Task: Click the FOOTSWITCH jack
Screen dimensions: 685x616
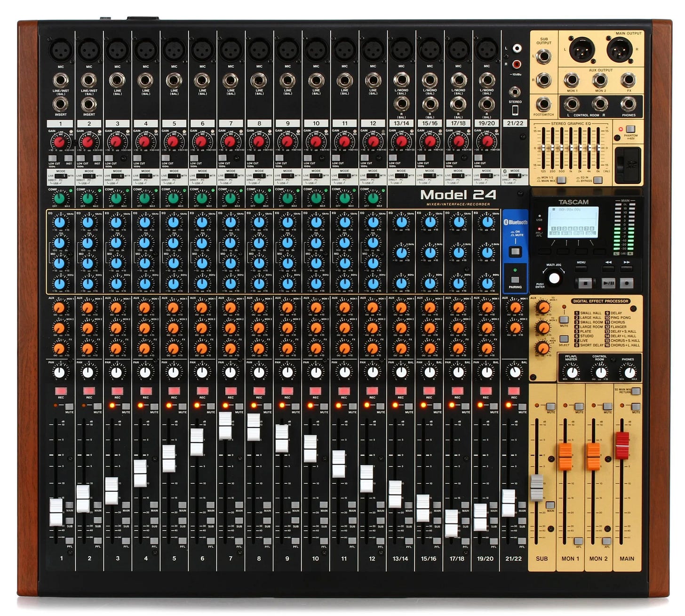Action: 543,104
